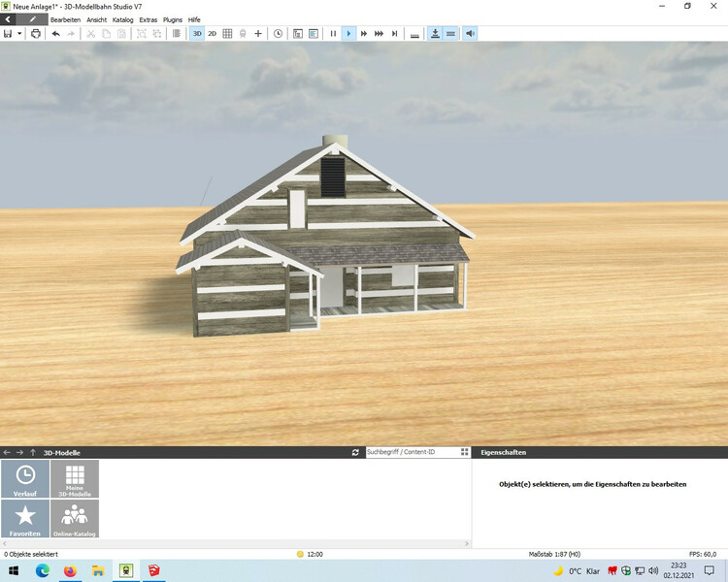The height and width of the screenshot is (582, 728).
Task: Click the Suchbegriff / Content-ID search field
Action: 411,452
